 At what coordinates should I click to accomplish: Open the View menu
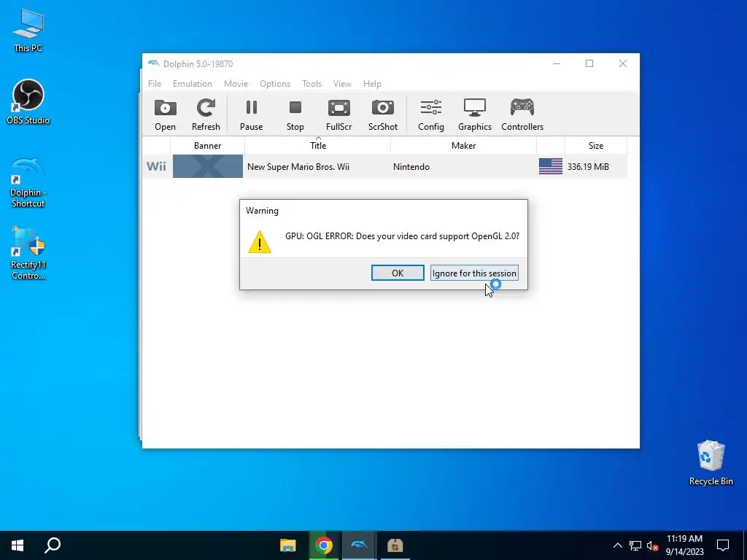point(342,84)
